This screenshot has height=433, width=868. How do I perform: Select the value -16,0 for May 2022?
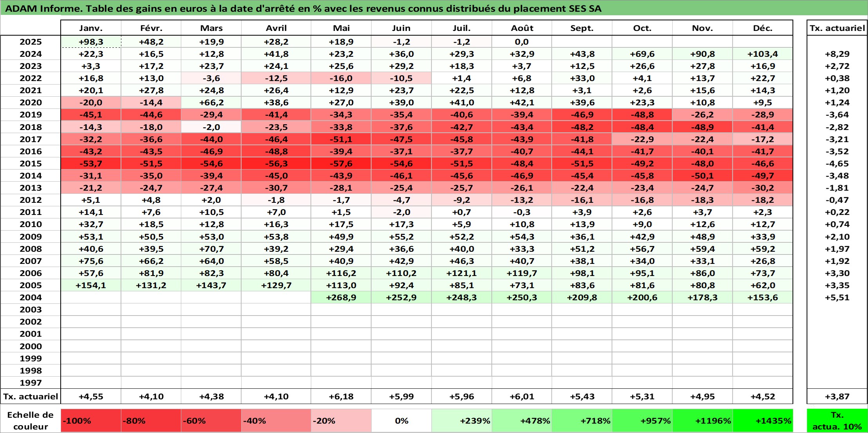(x=341, y=78)
